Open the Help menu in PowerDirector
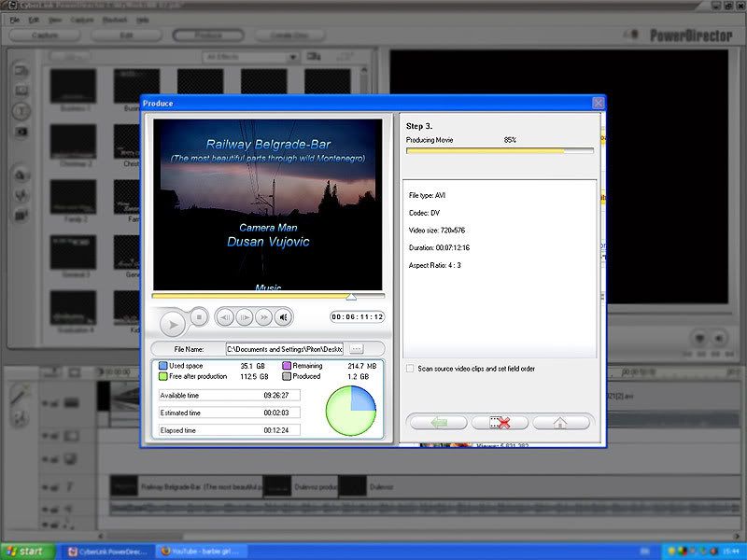Screen dimensions: 747x560 [x=143, y=20]
